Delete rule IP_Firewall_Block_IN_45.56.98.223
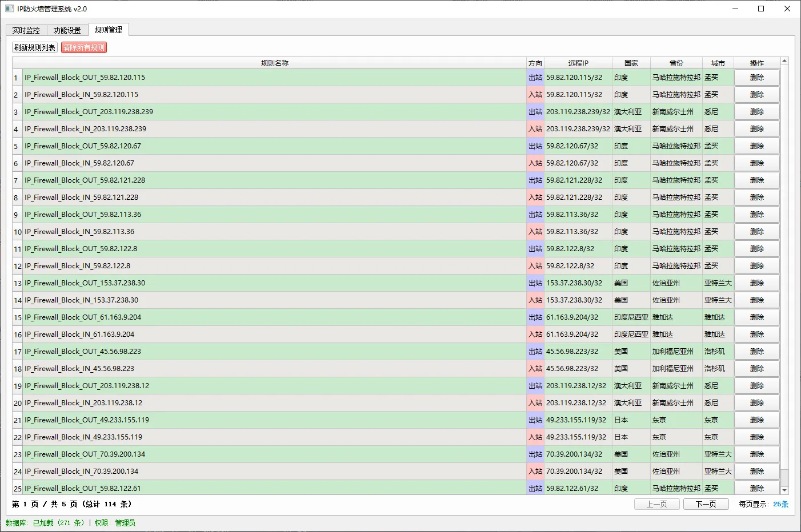This screenshot has height=532, width=801. (x=756, y=368)
